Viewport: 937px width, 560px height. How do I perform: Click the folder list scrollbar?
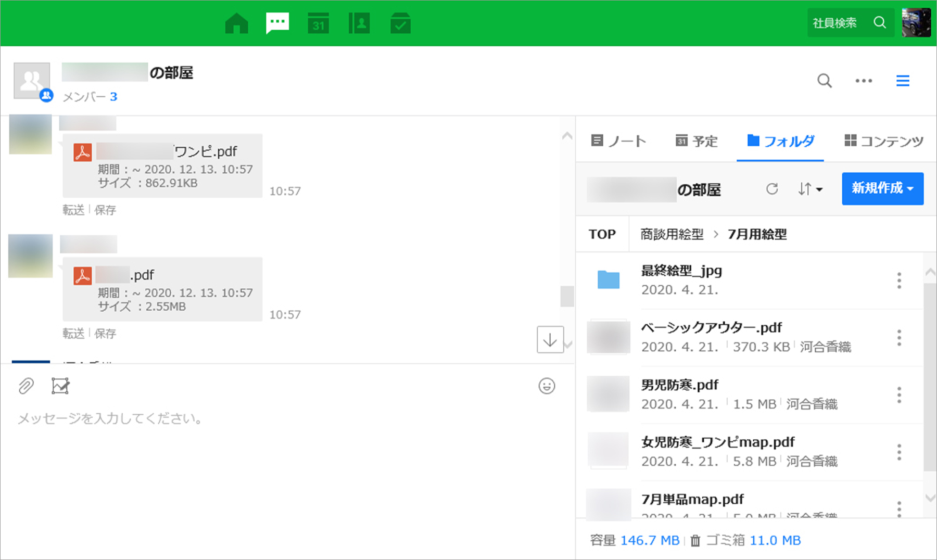tap(930, 375)
